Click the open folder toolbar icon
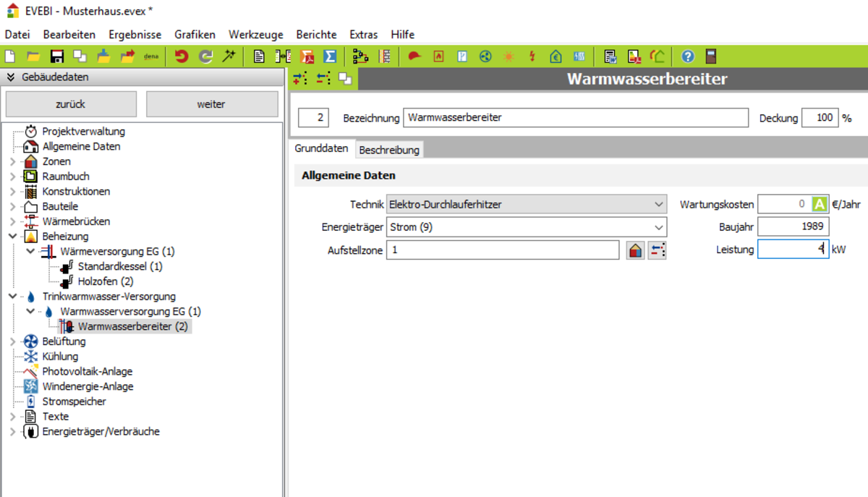868x497 pixels. coord(33,56)
